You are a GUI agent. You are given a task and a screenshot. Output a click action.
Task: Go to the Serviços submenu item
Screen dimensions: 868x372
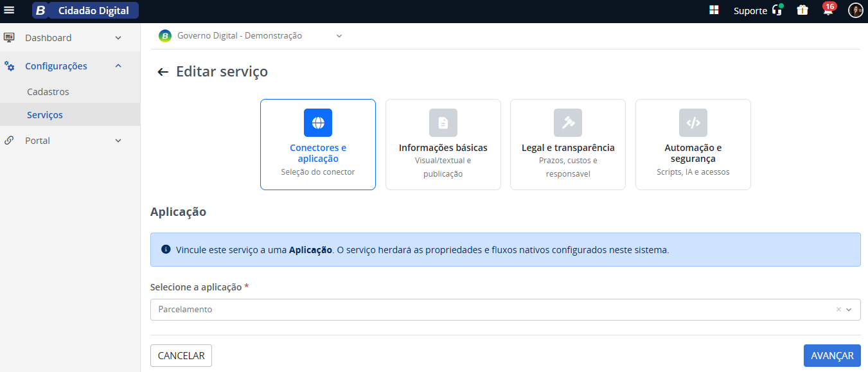pyautogui.click(x=45, y=115)
